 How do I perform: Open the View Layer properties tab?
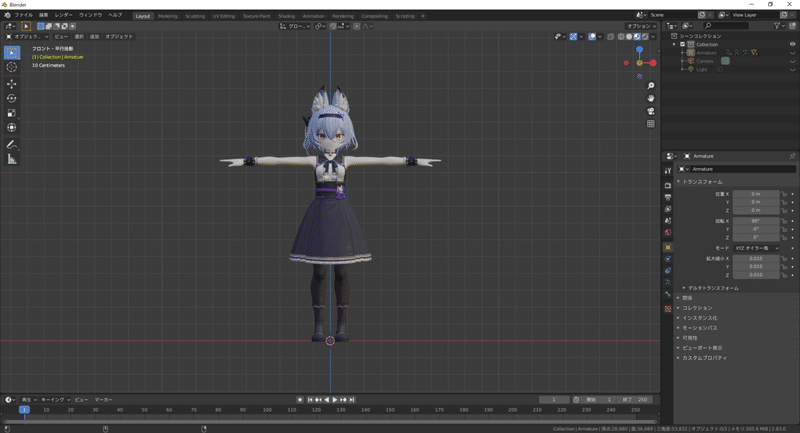[x=667, y=209]
